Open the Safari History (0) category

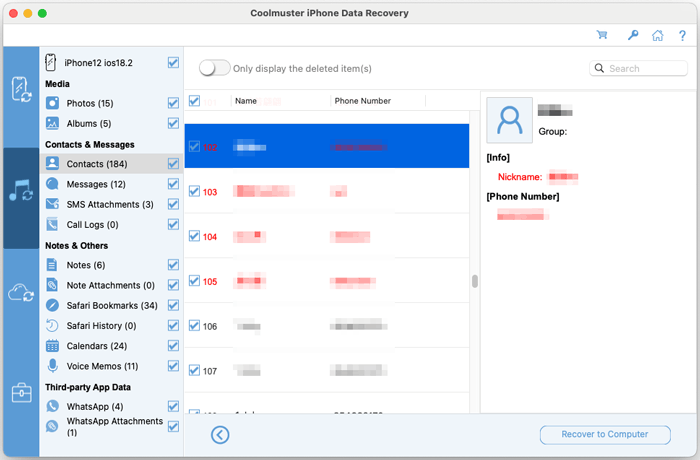coord(112,326)
